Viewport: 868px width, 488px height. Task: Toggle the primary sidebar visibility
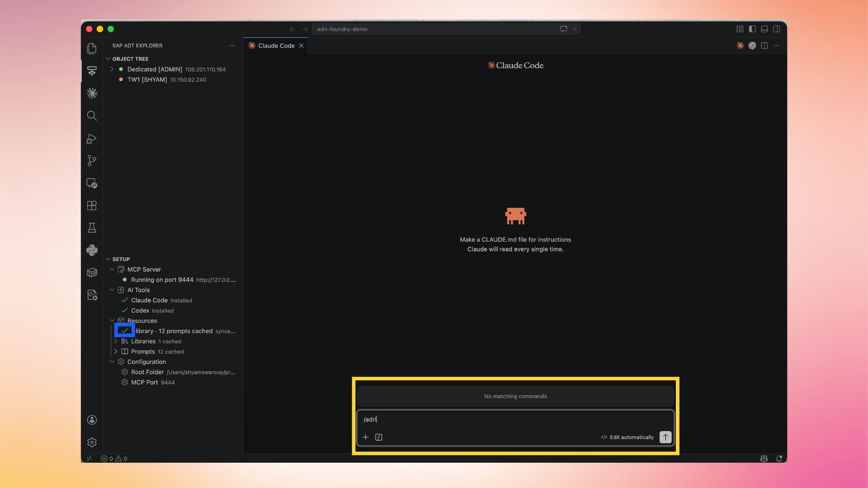click(752, 28)
